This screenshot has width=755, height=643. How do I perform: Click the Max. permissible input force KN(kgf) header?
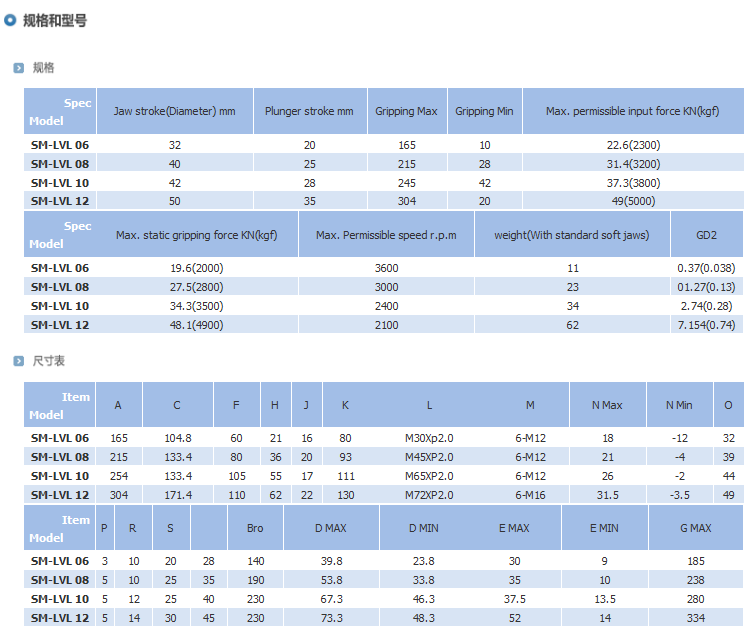pyautogui.click(x=633, y=111)
